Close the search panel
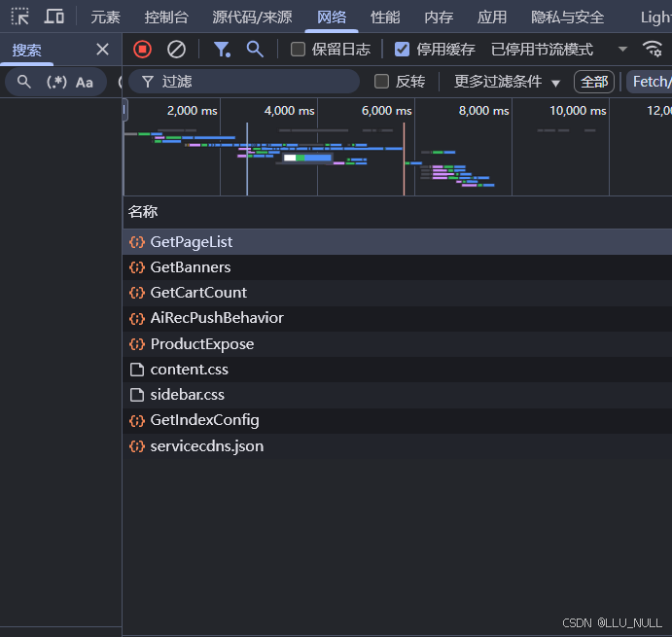 click(x=102, y=50)
